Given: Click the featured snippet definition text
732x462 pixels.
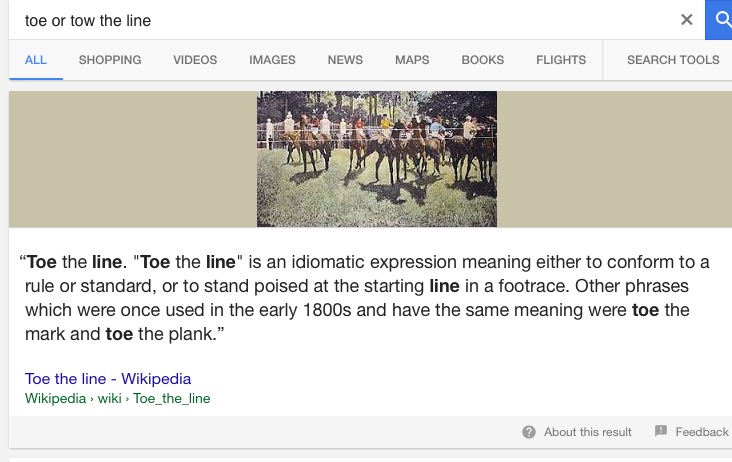Looking at the screenshot, I should click(366, 298).
